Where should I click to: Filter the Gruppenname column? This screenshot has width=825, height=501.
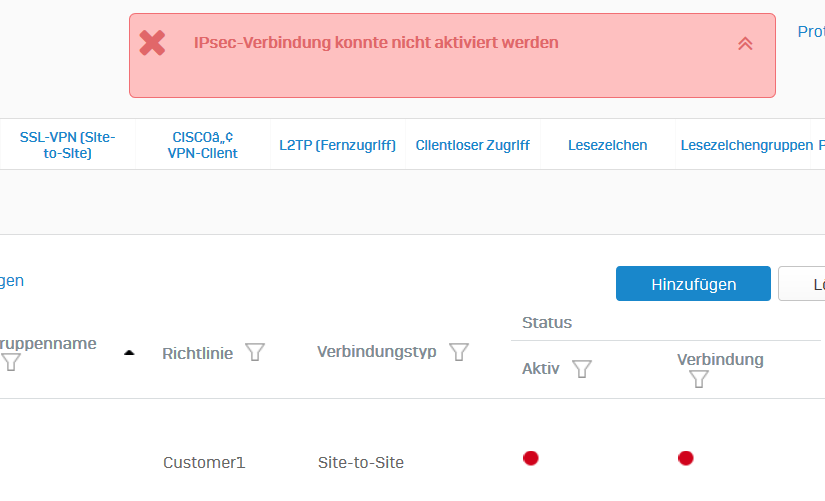point(11,362)
